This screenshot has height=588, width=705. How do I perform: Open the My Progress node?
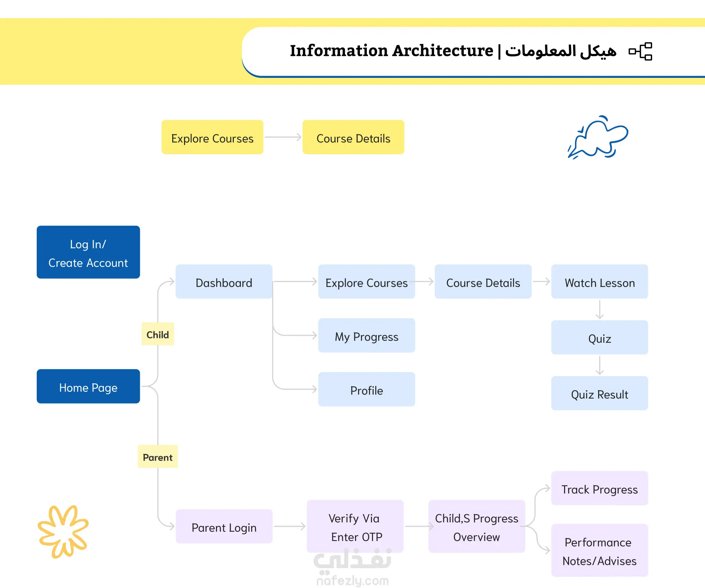(x=366, y=336)
